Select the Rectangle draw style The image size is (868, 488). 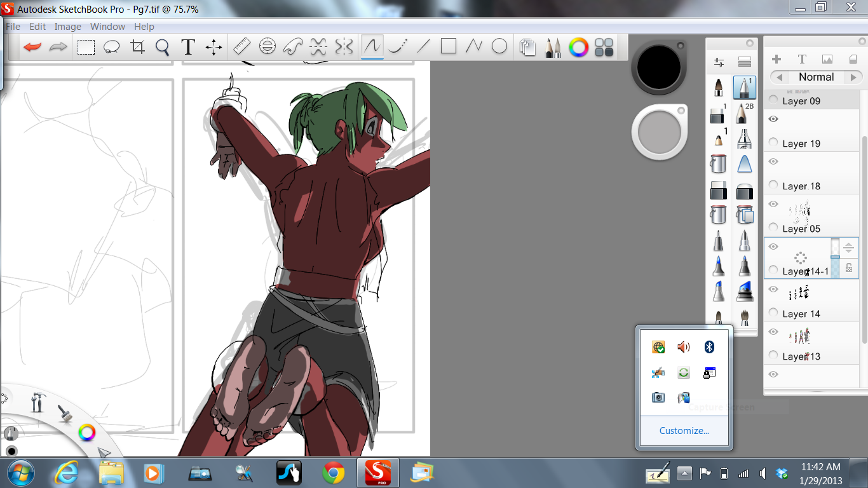[449, 46]
